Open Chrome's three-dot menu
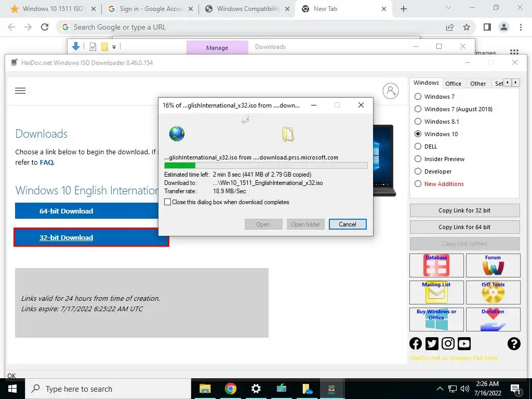 point(521,27)
